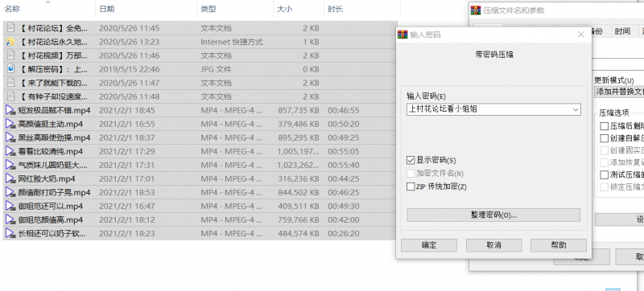Expand the 输入密码 combo box arrow
This screenshot has width=644, height=291.
click(576, 109)
